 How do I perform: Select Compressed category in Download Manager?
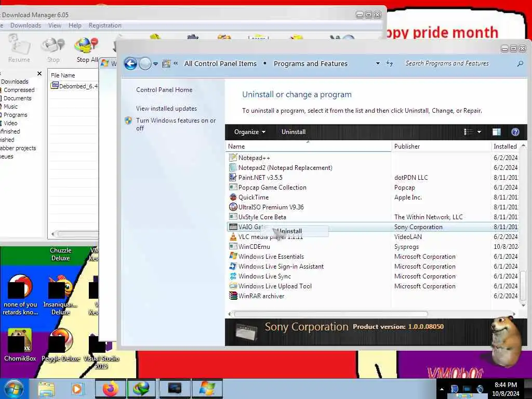coord(19,90)
